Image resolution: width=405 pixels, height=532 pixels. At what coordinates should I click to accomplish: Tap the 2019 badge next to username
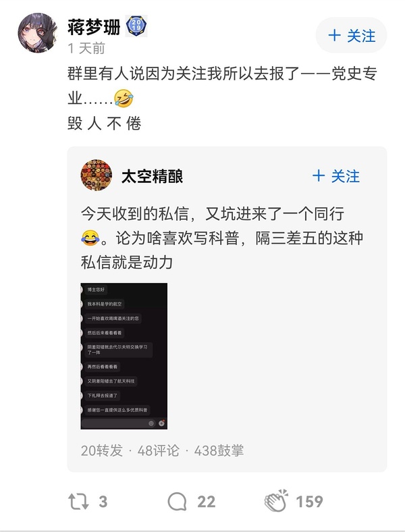tap(136, 26)
